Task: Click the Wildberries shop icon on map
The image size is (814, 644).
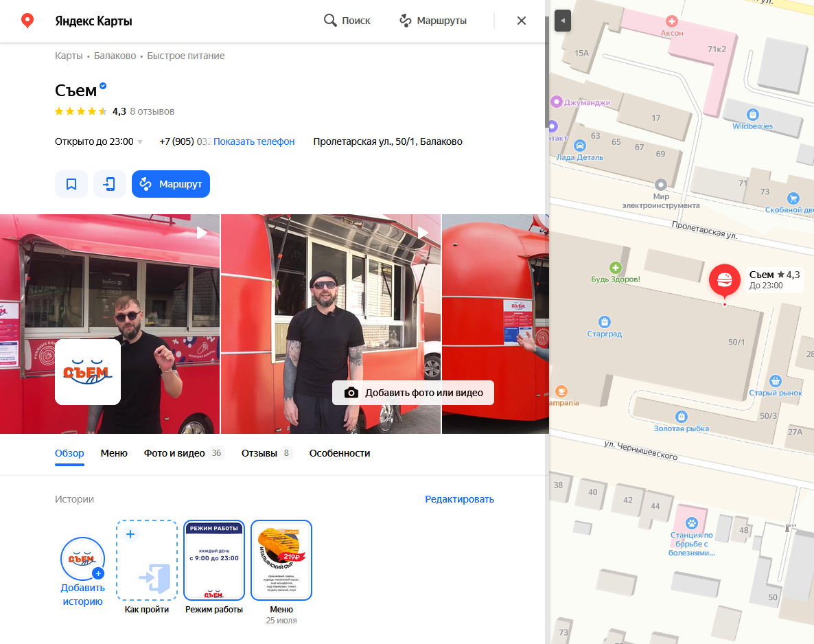Action: coord(753,115)
